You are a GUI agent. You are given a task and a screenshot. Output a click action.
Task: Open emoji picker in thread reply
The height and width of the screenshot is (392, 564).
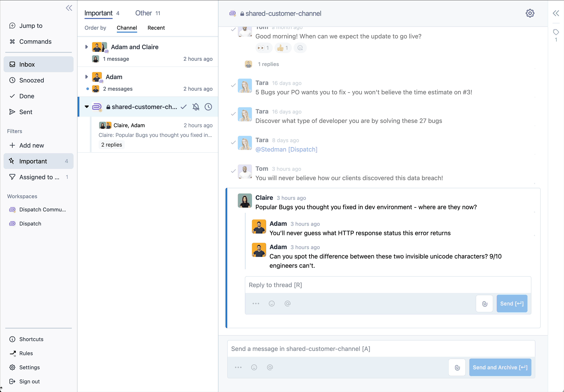(272, 304)
